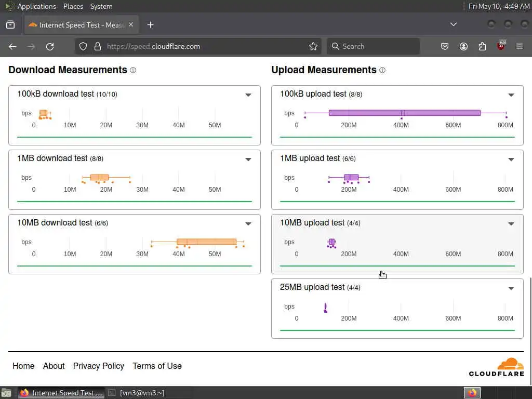Open the extensions puzzle icon
Viewport: 532px width, 399px height.
(x=482, y=46)
